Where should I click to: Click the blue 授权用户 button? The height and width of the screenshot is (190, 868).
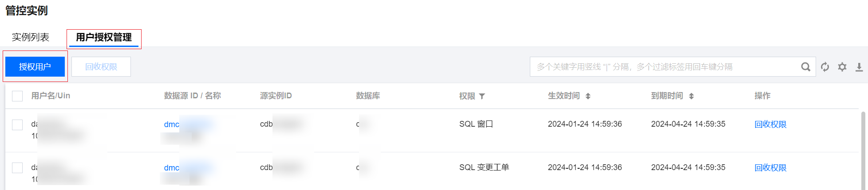(x=35, y=67)
